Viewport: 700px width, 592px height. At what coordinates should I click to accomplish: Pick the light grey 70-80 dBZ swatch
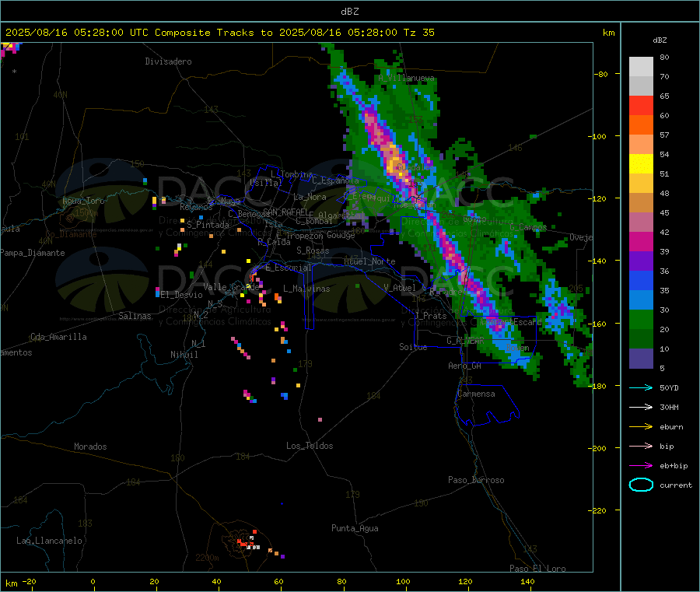pyautogui.click(x=641, y=67)
